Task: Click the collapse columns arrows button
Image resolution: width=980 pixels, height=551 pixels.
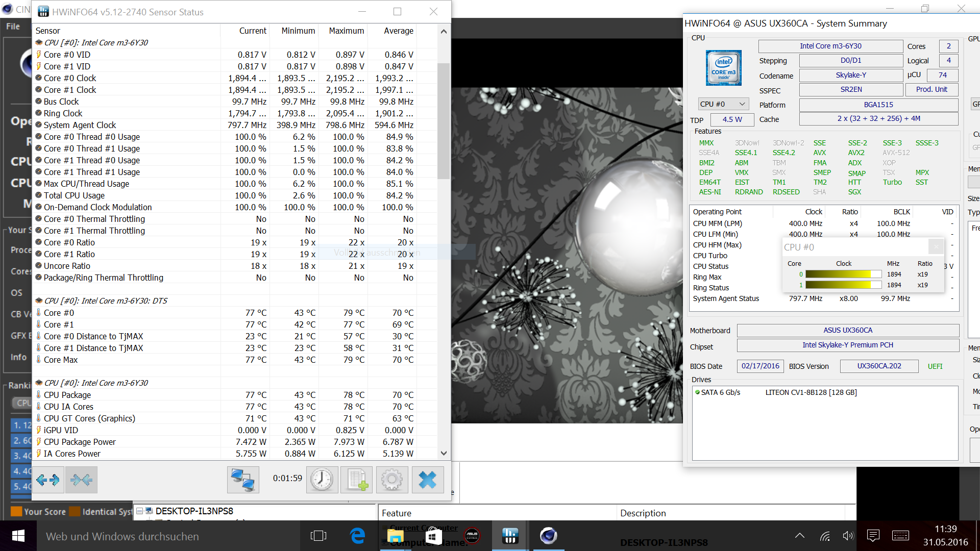Action: coord(81,480)
